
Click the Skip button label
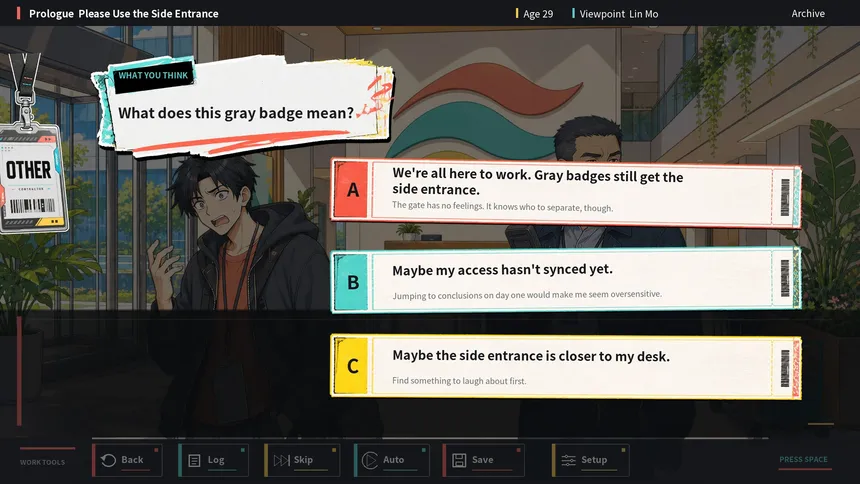(303, 460)
